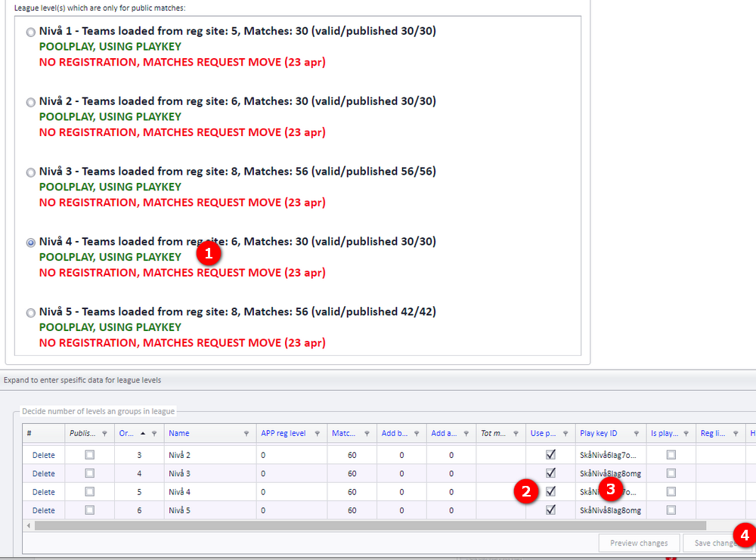The width and height of the screenshot is (756, 560).
Task: Select the Nivå 1 league level radio button
Action: click(x=31, y=32)
